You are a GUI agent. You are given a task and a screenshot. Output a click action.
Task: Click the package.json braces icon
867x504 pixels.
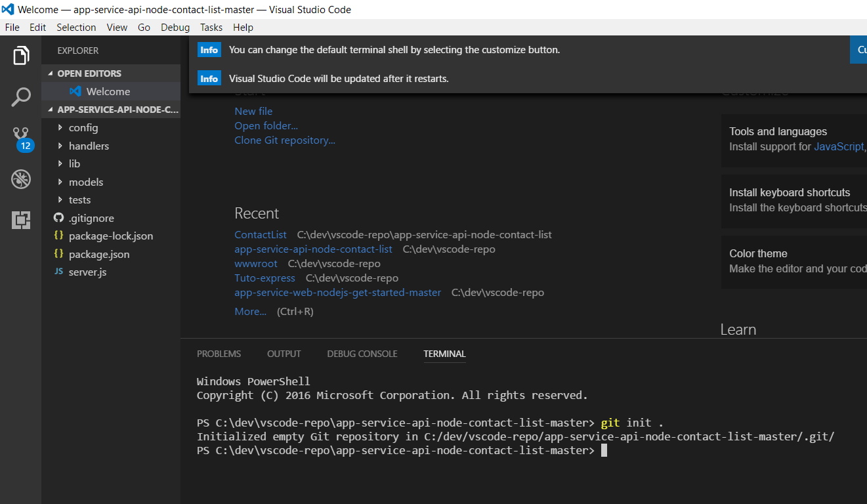tap(58, 253)
